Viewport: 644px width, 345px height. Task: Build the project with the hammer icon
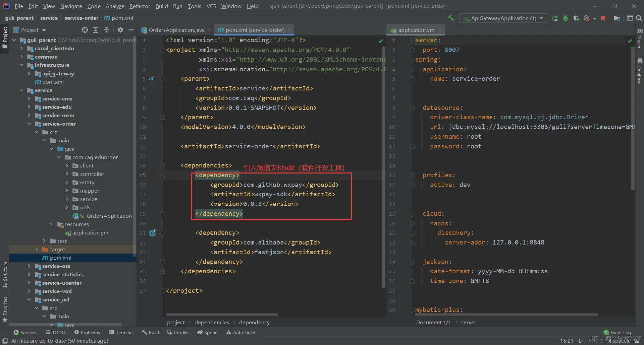pyautogui.click(x=451, y=18)
